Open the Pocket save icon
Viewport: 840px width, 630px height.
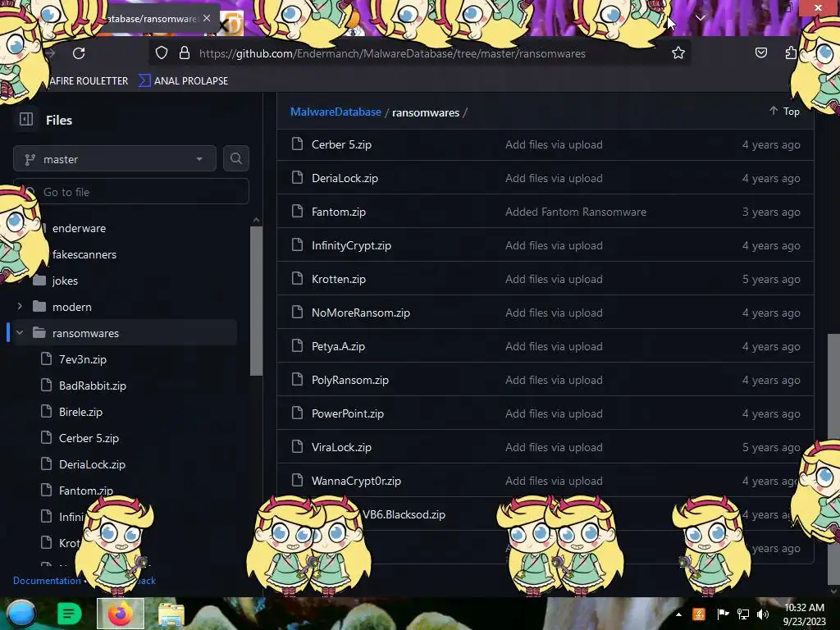tap(760, 52)
